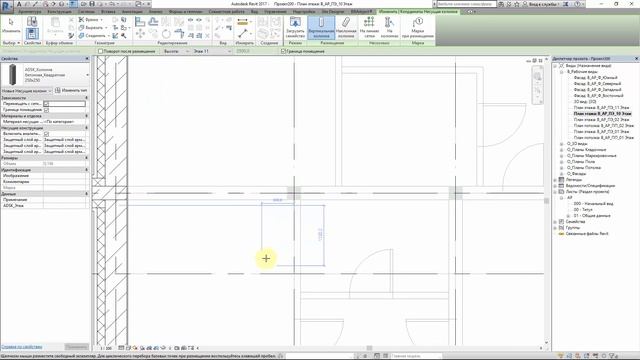Open Type Properties icon above Properties button
This screenshot has height=360, width=640.
pos(32,21)
